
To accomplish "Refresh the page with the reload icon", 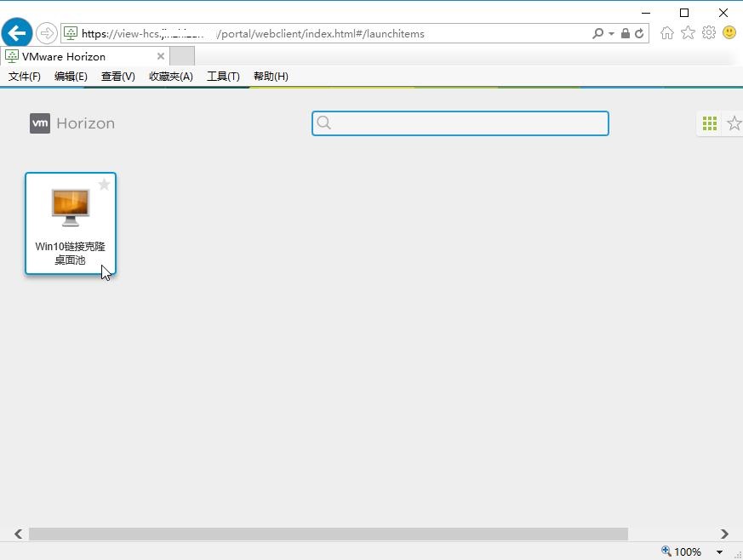I will click(x=639, y=33).
